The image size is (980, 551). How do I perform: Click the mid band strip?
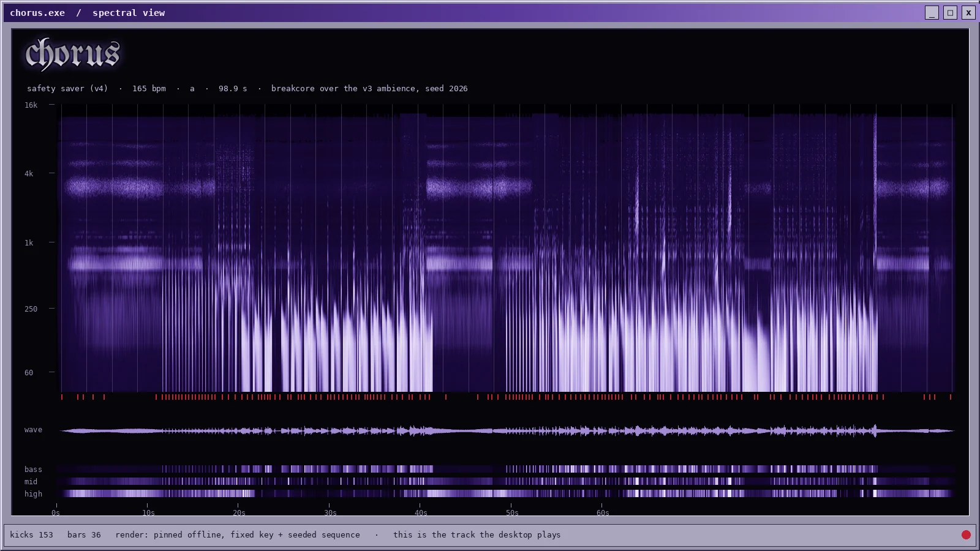[x=507, y=481]
